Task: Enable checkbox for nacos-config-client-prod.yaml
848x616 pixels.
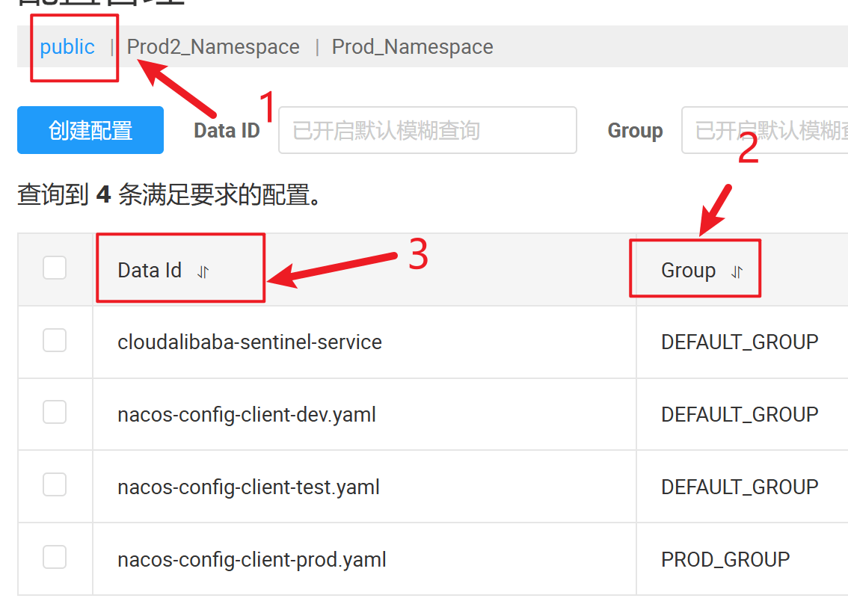Action: (55, 557)
